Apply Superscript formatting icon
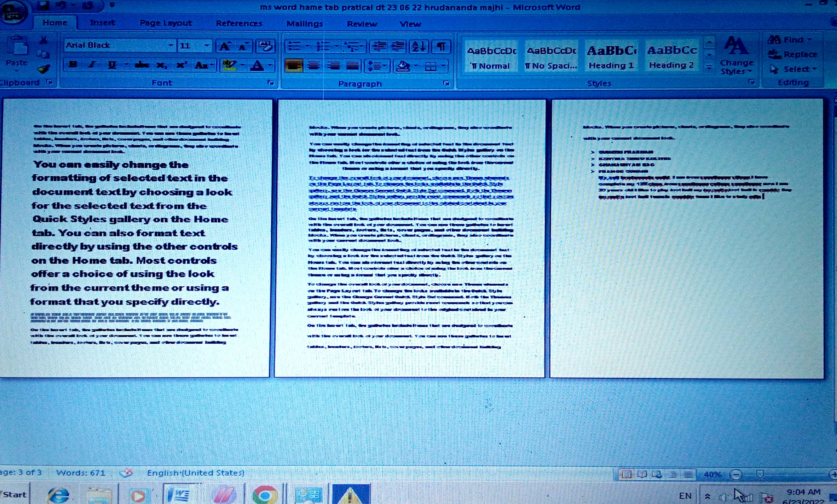 click(x=182, y=65)
